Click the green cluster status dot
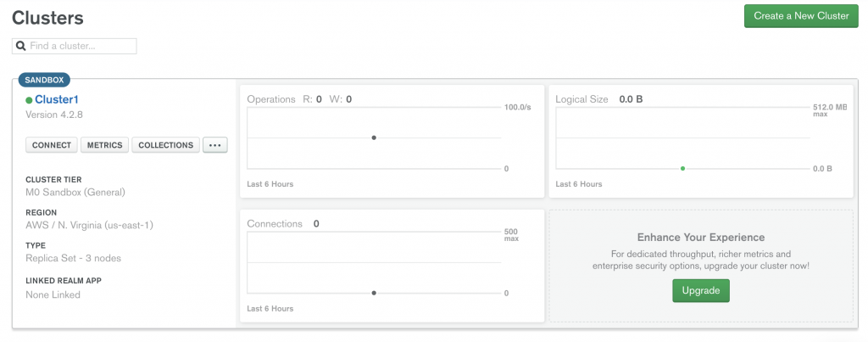 [x=29, y=100]
